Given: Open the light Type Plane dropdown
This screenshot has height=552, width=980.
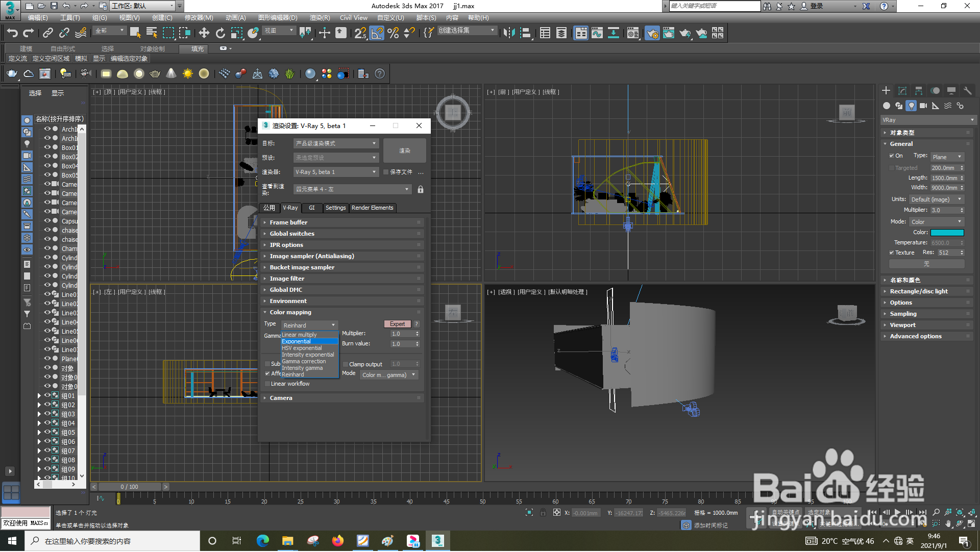Looking at the screenshot, I should [x=947, y=157].
